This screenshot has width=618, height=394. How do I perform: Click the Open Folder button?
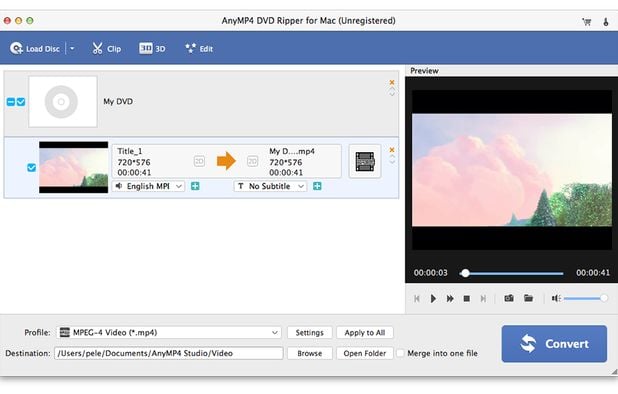click(365, 353)
